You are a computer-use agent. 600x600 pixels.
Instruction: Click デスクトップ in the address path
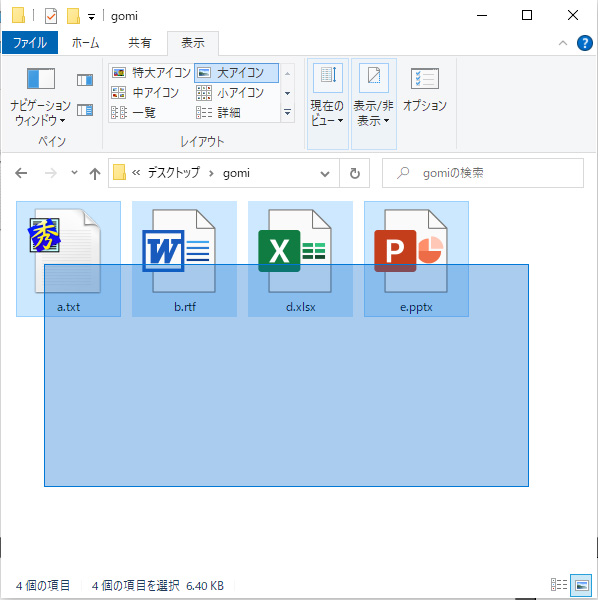tap(174, 173)
